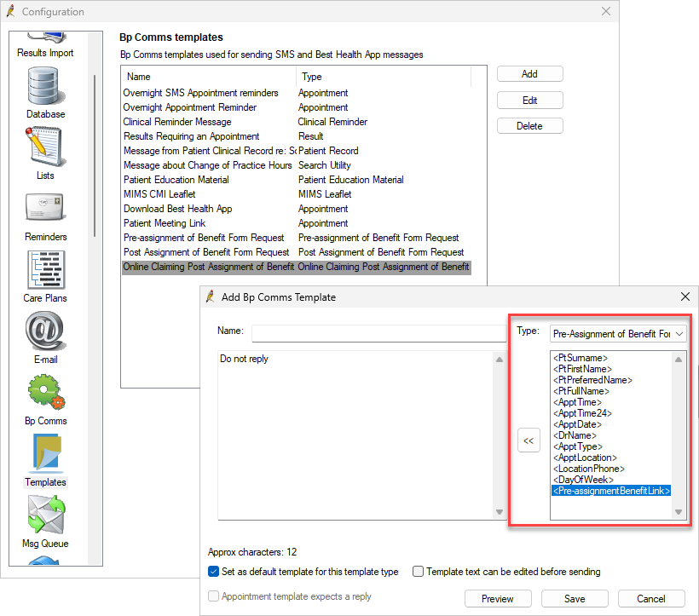The width and height of the screenshot is (699, 616).
Task: Select Overnight Appointment Reminder template row
Action: coord(297,107)
